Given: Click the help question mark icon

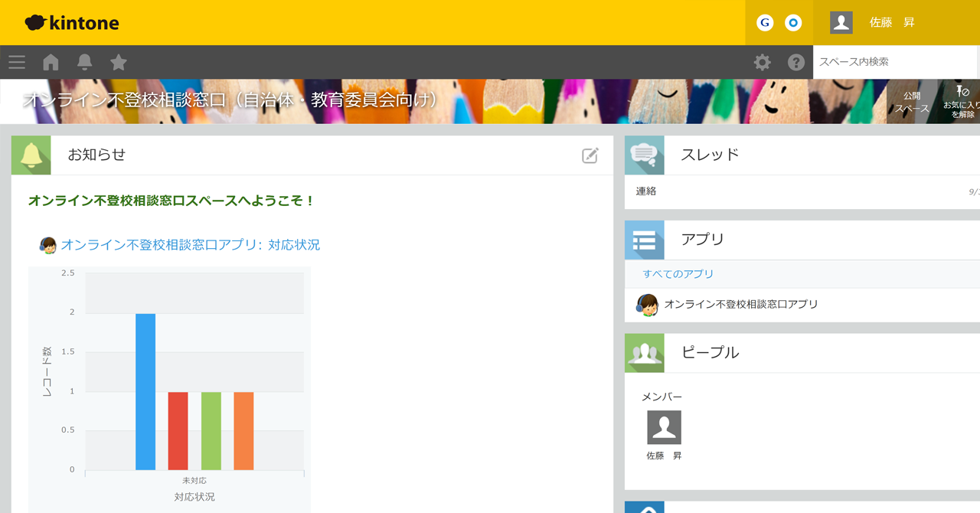Looking at the screenshot, I should tap(796, 62).
